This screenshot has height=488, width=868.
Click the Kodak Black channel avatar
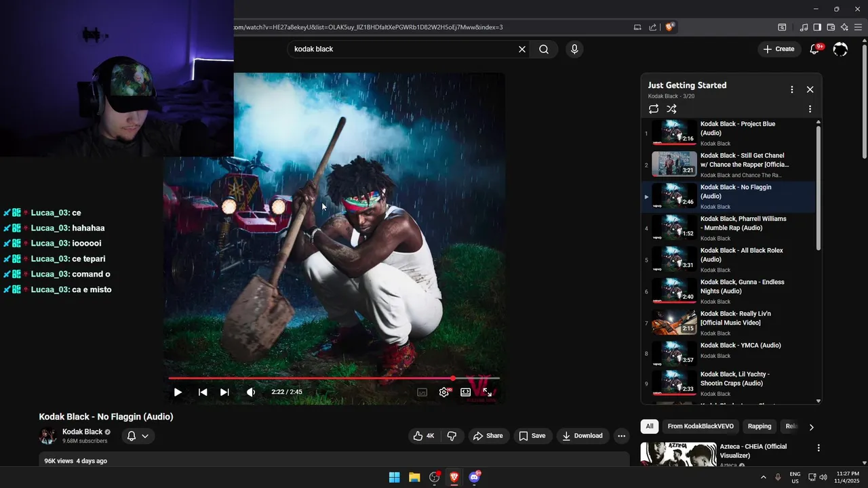[x=47, y=436]
